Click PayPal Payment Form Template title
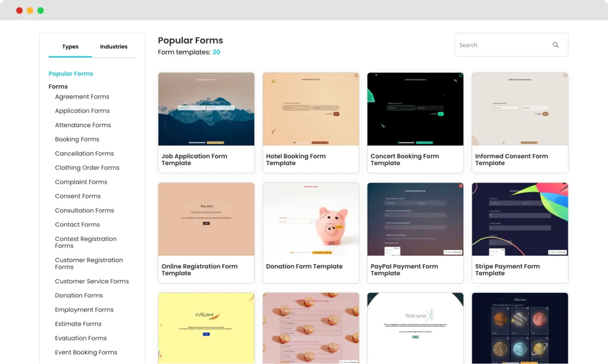608x364 pixels. [x=404, y=270]
